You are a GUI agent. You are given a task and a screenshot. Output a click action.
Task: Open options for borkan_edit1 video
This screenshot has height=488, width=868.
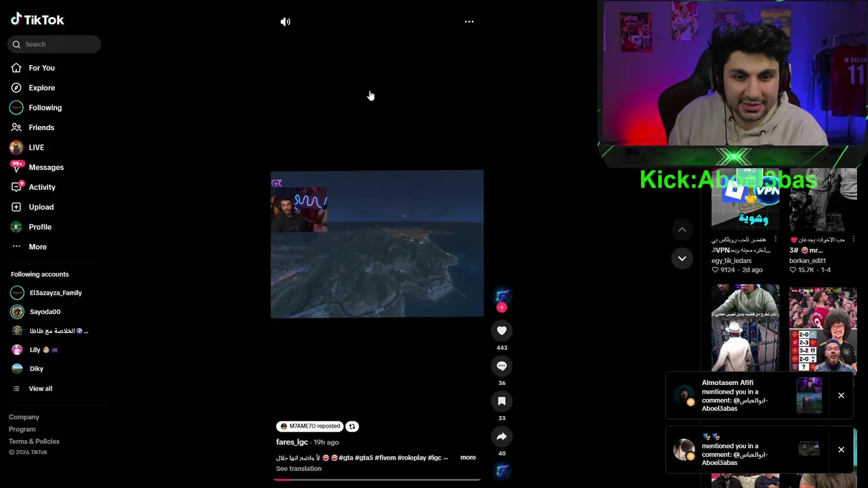click(853, 239)
